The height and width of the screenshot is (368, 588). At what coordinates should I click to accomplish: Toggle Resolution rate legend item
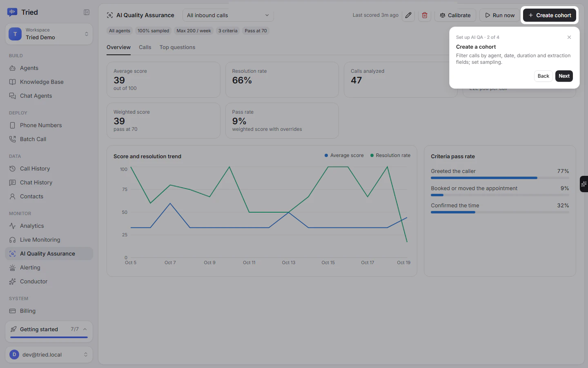click(x=390, y=155)
